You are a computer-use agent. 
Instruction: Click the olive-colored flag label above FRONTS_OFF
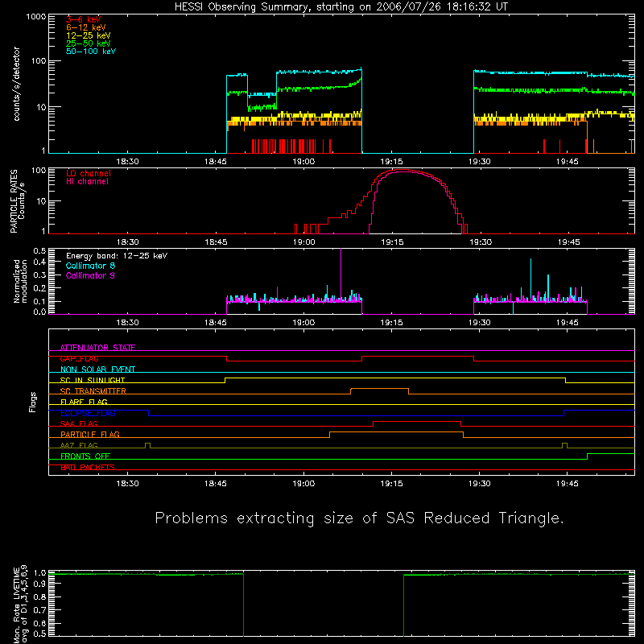[79, 445]
